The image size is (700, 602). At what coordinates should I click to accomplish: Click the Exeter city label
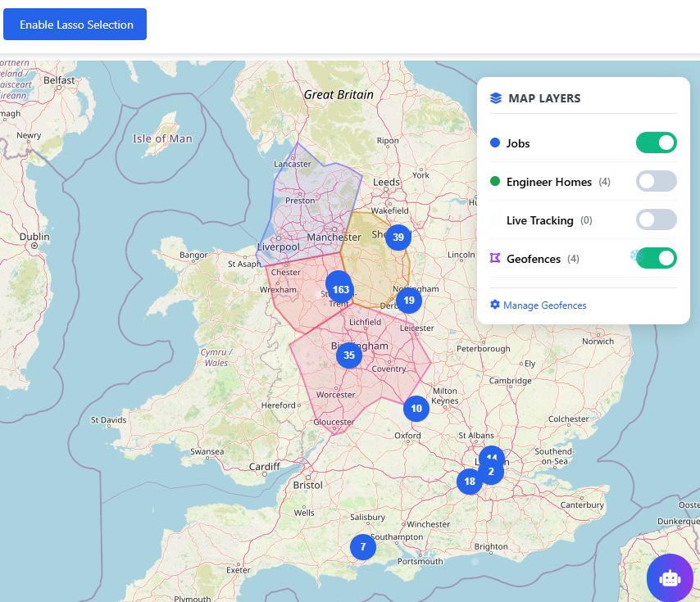238,570
